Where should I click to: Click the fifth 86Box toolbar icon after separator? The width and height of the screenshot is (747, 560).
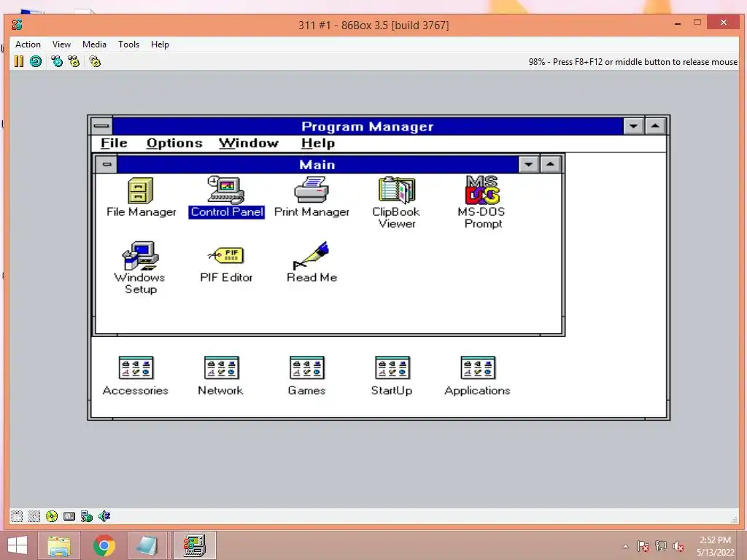coord(95,61)
